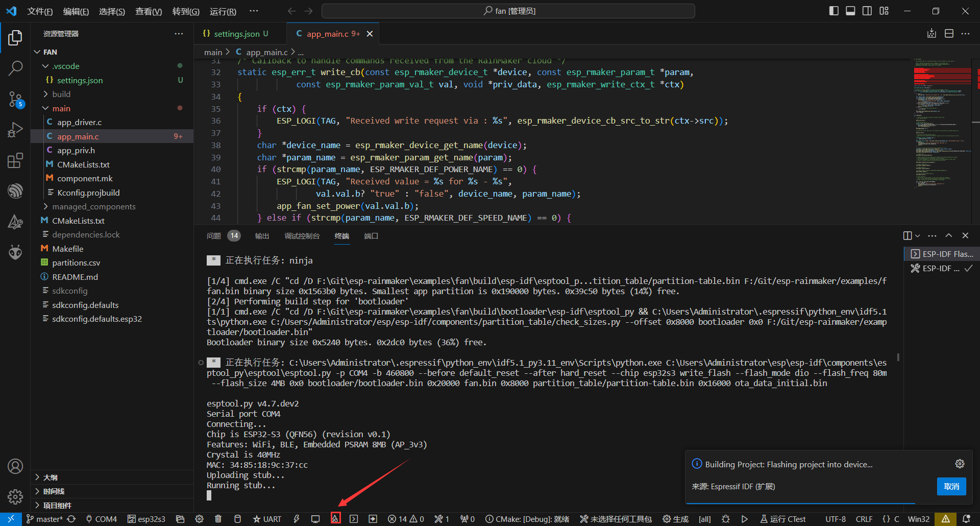The height and width of the screenshot is (526, 980).
Task: Switch to the 输出 output tab
Action: [x=262, y=235]
